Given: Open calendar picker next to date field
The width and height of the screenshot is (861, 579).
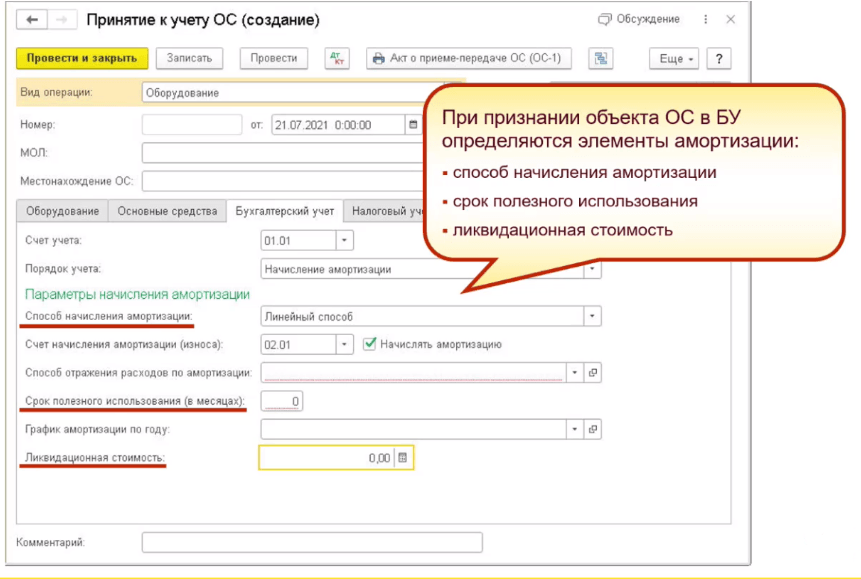Looking at the screenshot, I should 412,125.
